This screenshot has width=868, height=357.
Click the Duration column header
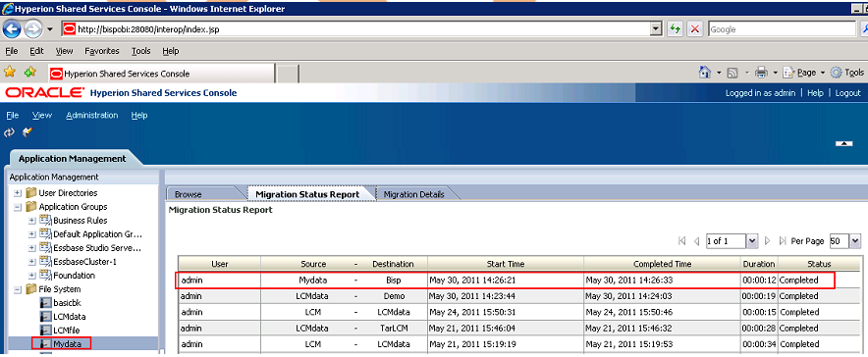click(x=759, y=264)
